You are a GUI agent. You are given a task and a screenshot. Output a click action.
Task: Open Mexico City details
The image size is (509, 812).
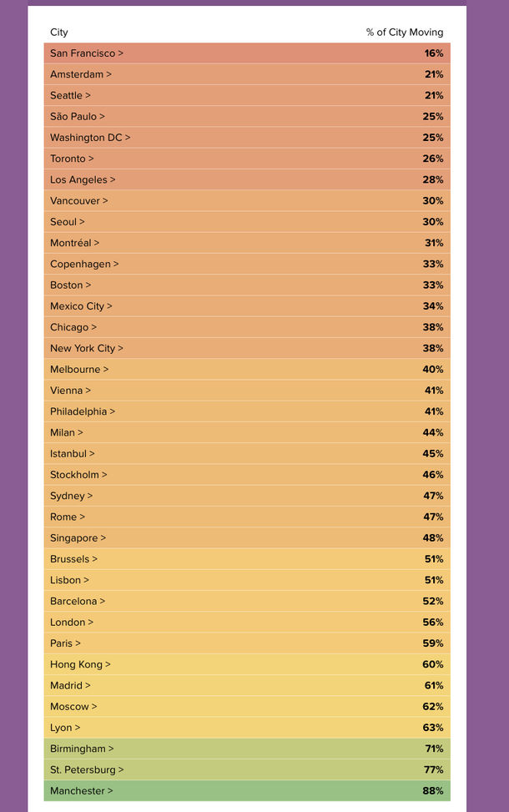[x=81, y=306]
